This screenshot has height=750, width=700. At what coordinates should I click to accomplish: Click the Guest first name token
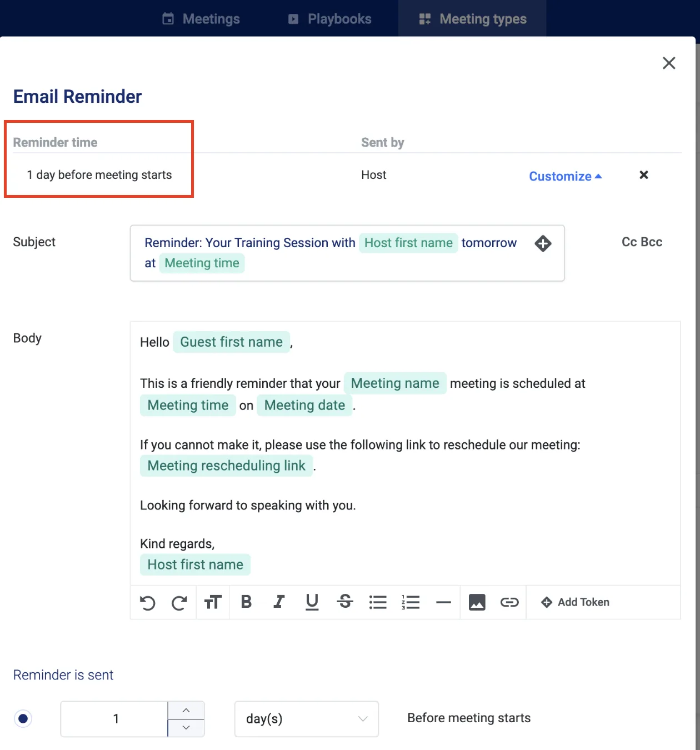231,342
